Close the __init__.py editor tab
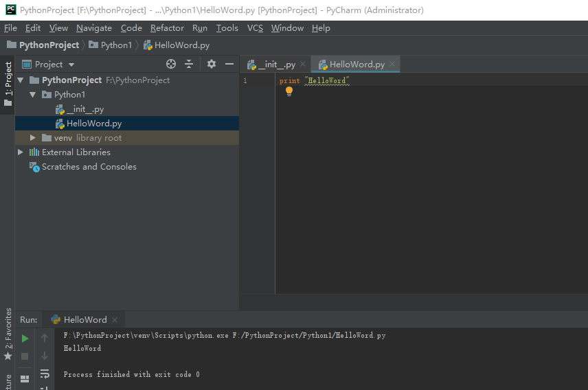This screenshot has width=588, height=390. [x=303, y=64]
